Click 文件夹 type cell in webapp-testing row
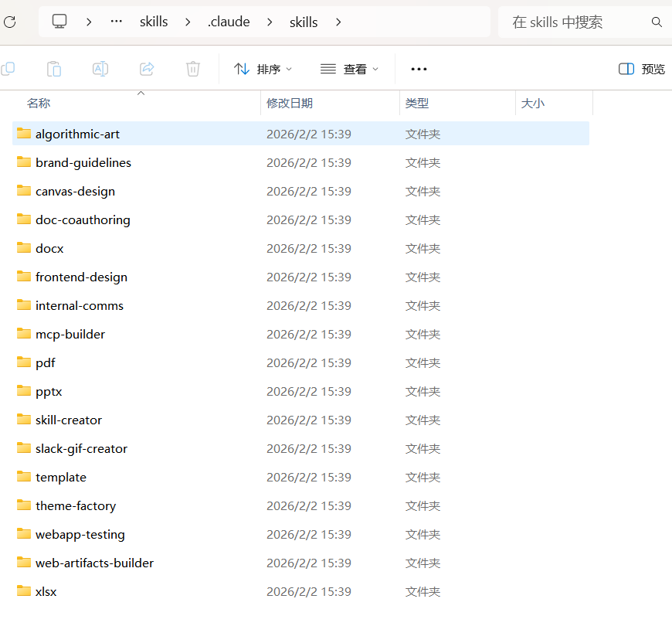The width and height of the screenshot is (672, 626). tap(423, 534)
